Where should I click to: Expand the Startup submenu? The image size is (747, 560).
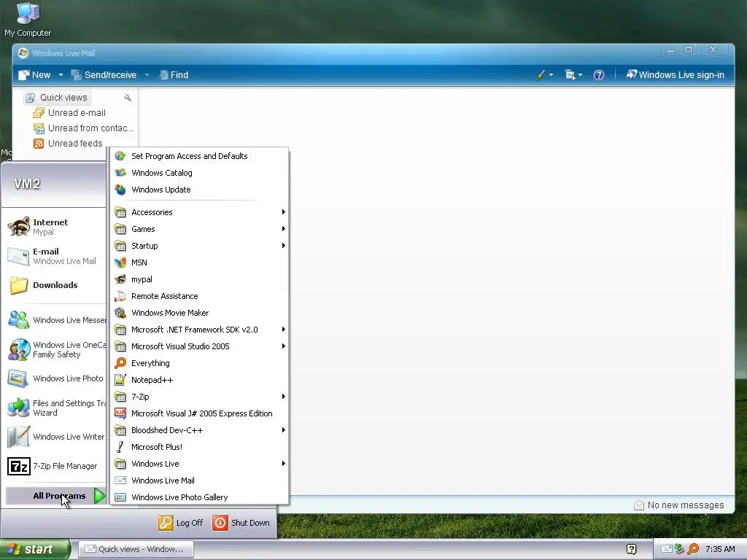(x=199, y=246)
